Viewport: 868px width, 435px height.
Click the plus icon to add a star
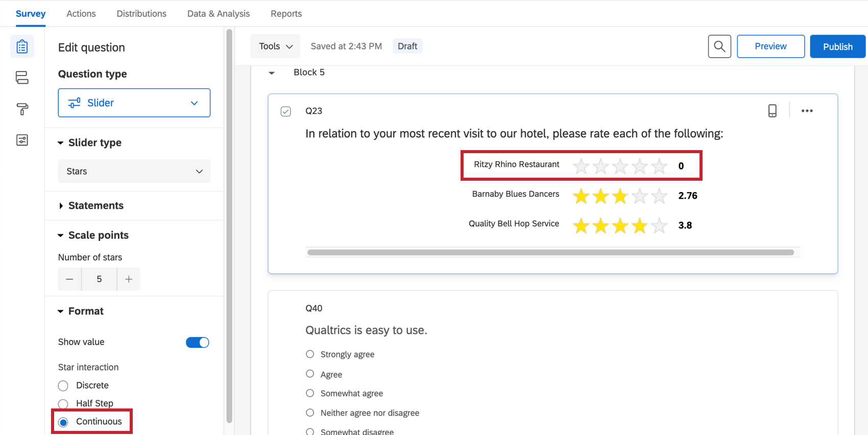tap(129, 279)
